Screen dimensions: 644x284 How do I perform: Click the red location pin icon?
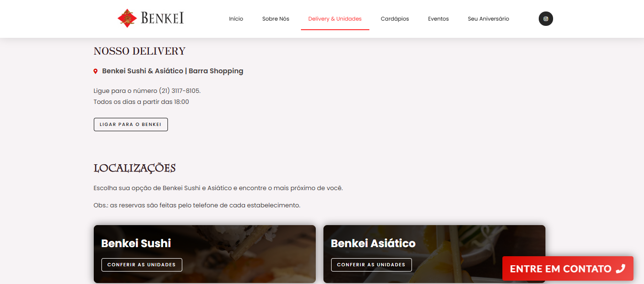pos(96,71)
